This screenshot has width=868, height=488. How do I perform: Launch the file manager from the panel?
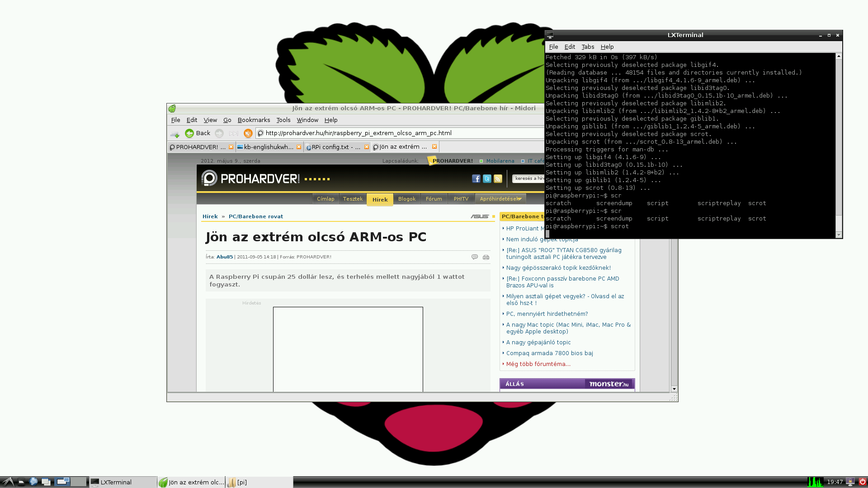[21, 482]
